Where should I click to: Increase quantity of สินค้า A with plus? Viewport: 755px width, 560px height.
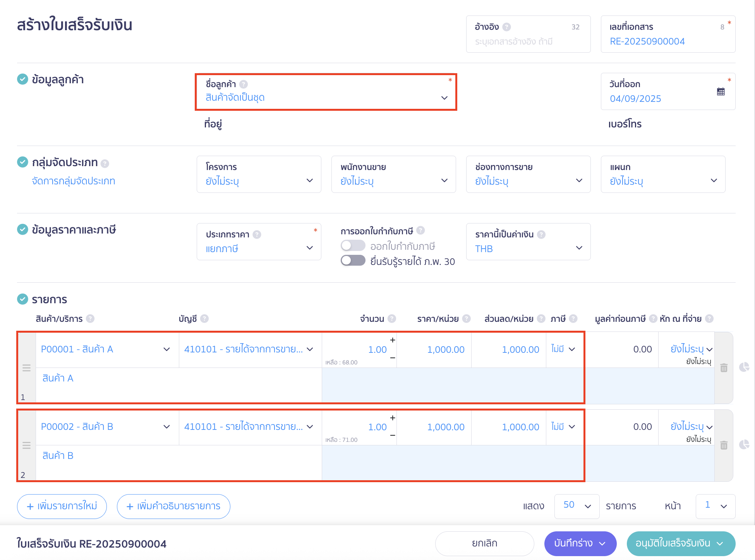point(393,340)
